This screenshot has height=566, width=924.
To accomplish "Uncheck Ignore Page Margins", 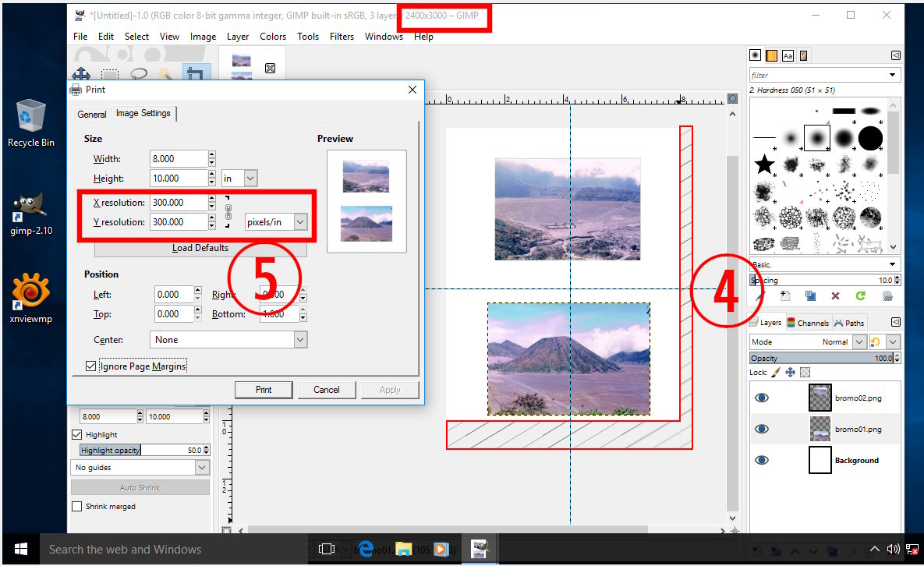I will click(90, 366).
